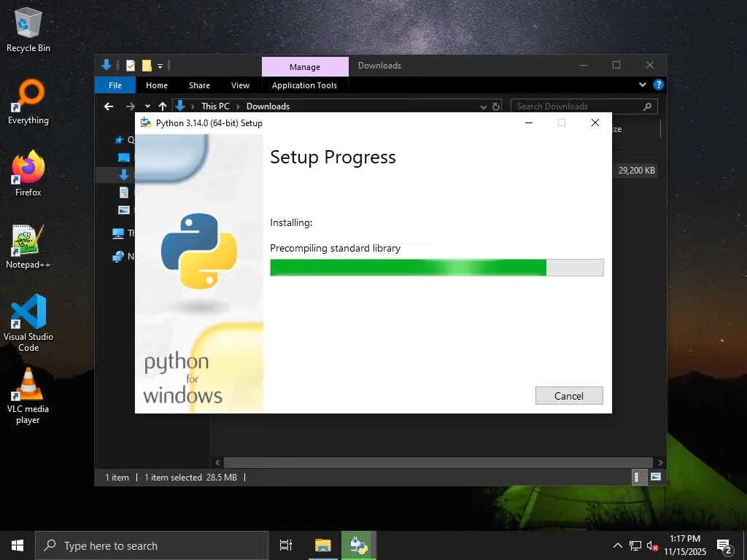Cancel the Python setup installation
Viewport: 747px width, 560px height.
569,396
